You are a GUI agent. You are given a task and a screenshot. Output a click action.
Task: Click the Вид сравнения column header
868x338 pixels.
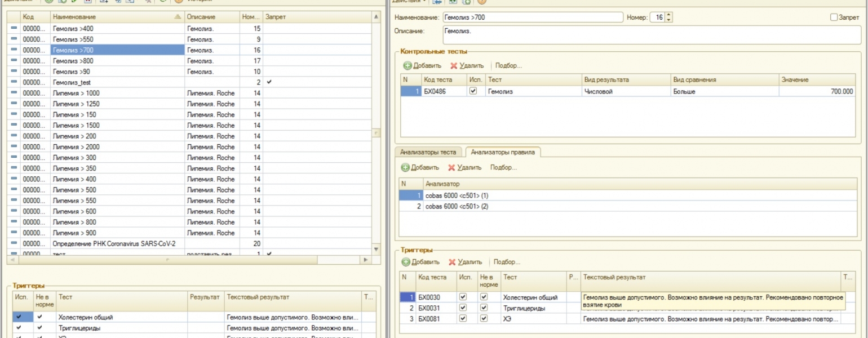(724, 80)
